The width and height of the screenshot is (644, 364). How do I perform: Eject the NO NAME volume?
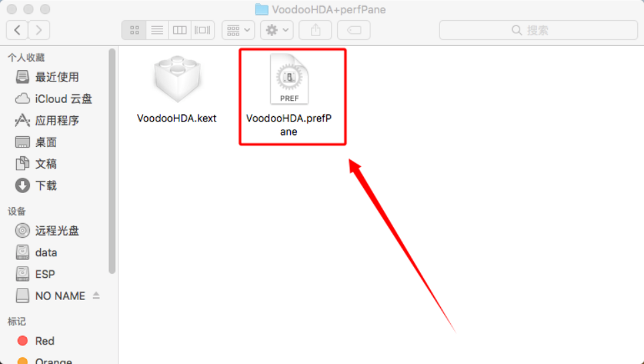(96, 295)
